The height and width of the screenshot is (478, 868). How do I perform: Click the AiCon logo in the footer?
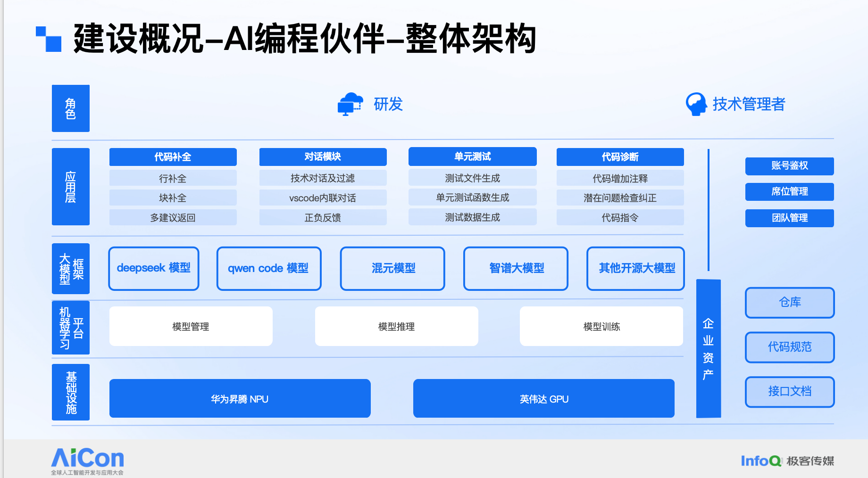[x=87, y=458]
